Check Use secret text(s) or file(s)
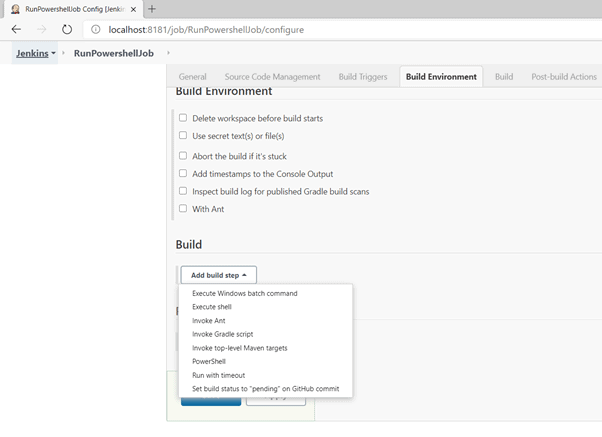 (183, 135)
